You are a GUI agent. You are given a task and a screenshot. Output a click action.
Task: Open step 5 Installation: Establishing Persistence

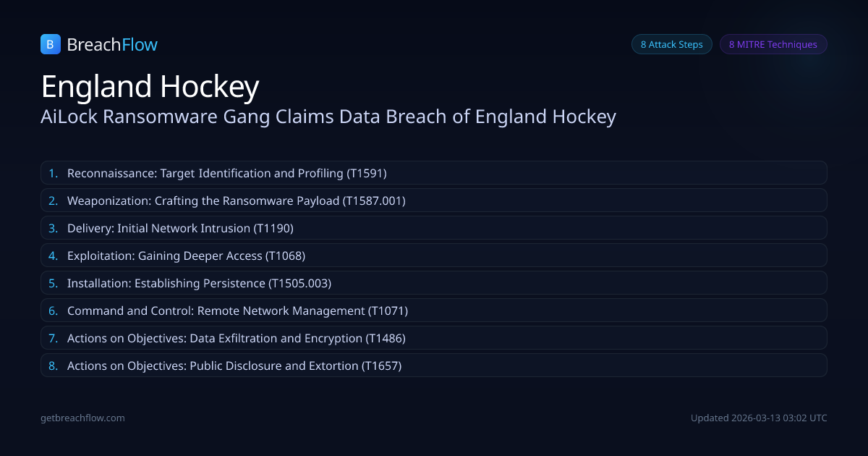pyautogui.click(x=199, y=283)
